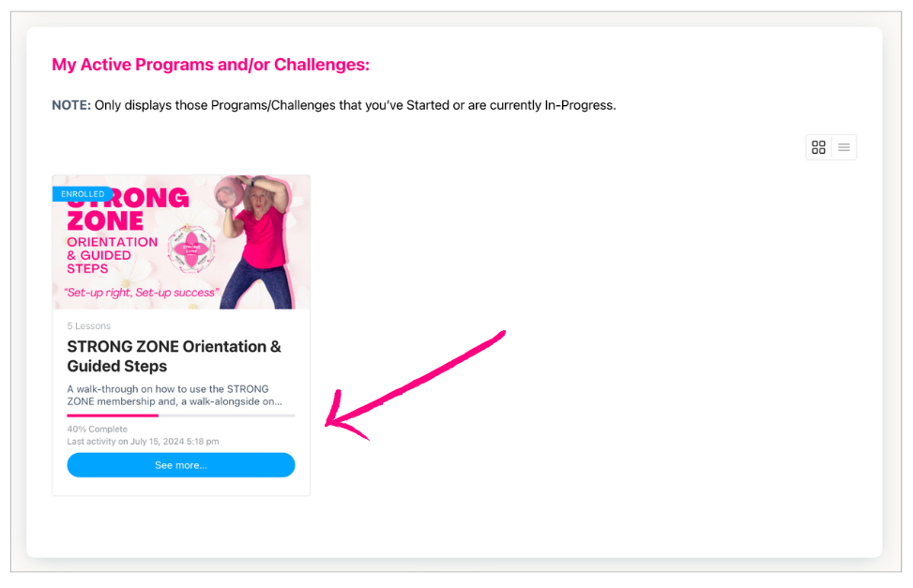Click the woman lifting a kettlebell
This screenshot has width=913, height=588.
click(254, 242)
